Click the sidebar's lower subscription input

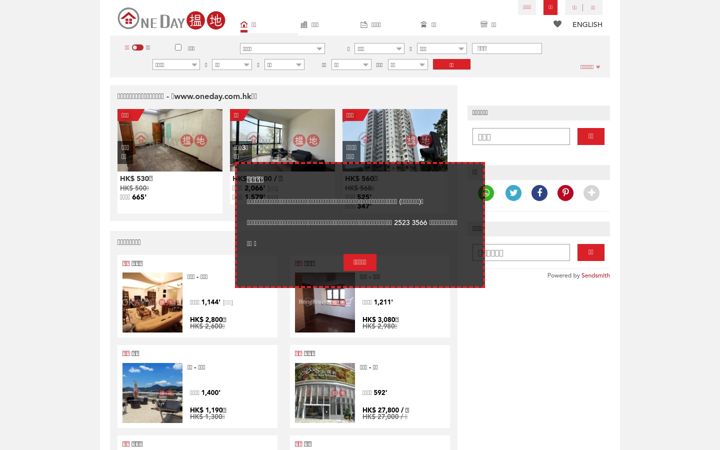(x=521, y=253)
